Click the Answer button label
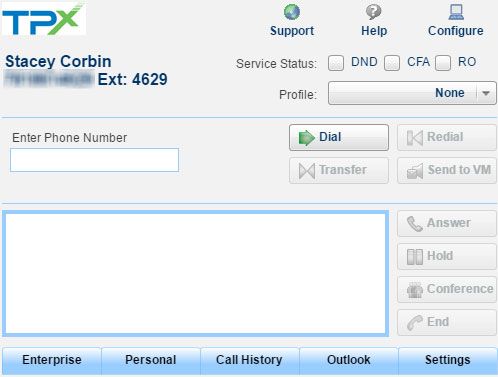498x377 pixels. pos(449,223)
